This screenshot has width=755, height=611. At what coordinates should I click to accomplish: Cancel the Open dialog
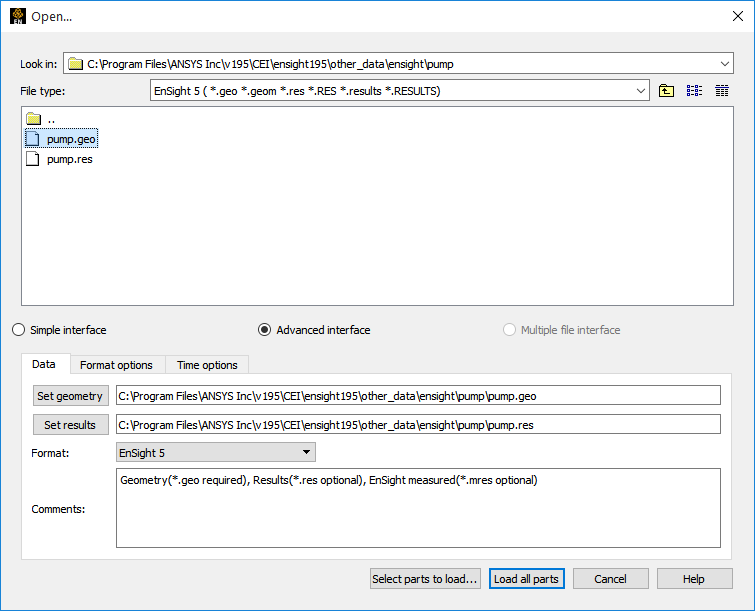610,579
